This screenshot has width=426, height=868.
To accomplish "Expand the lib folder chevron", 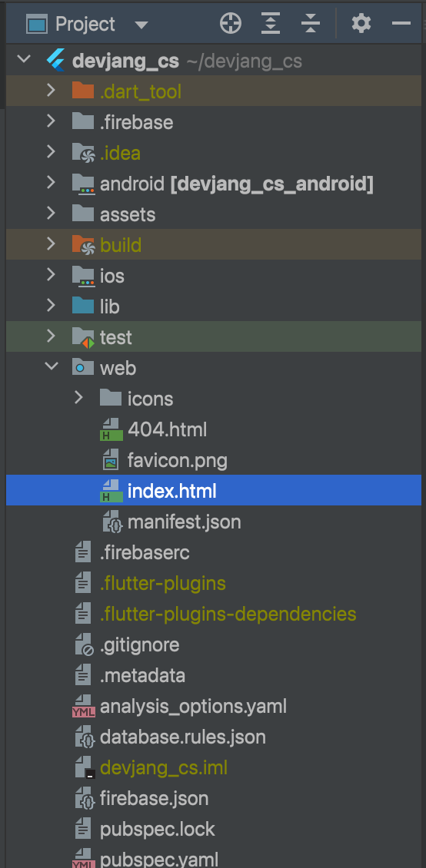I will click(51, 306).
